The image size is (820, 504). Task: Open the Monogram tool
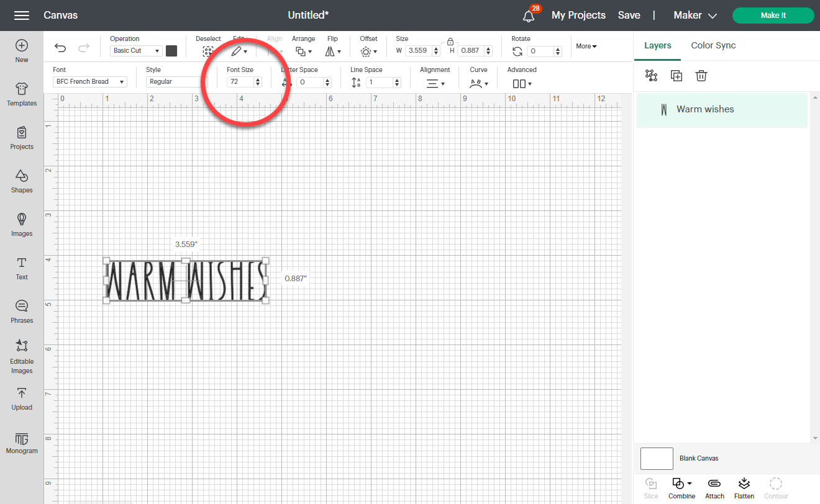pyautogui.click(x=22, y=443)
